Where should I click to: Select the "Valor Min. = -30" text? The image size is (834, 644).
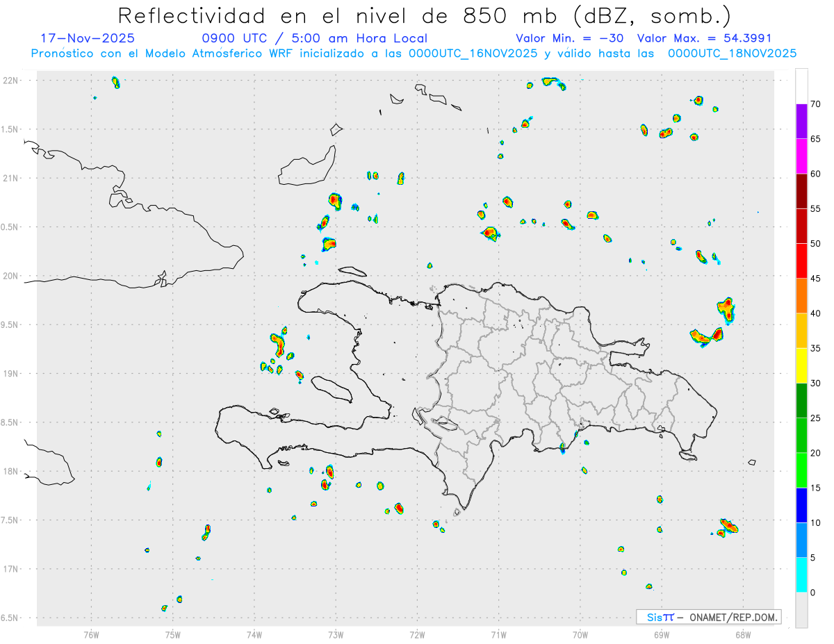pyautogui.click(x=569, y=38)
